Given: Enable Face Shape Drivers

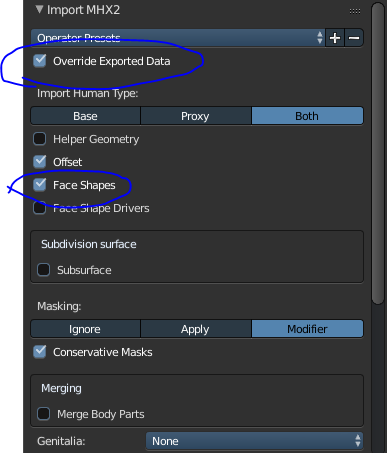Looking at the screenshot, I should 40,208.
